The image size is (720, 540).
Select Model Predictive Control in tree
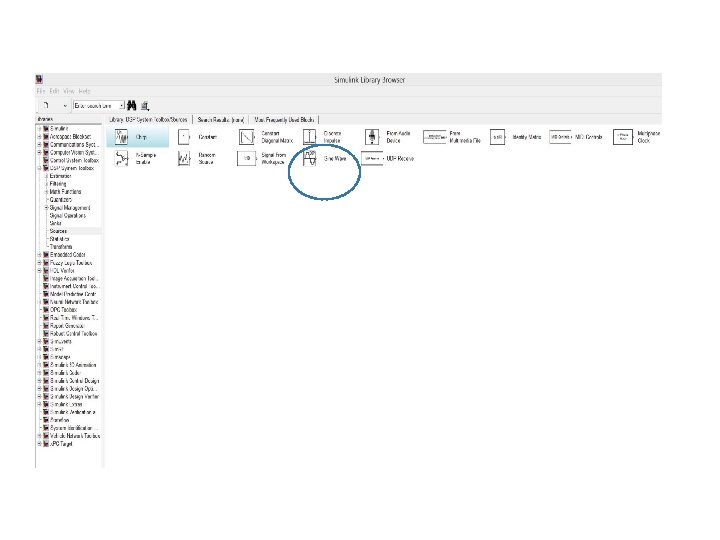[73, 294]
